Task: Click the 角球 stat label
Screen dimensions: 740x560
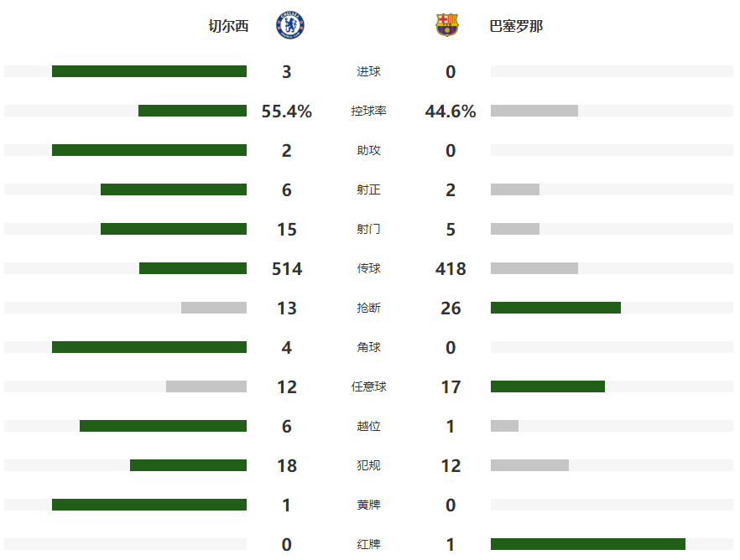Action: tap(368, 347)
